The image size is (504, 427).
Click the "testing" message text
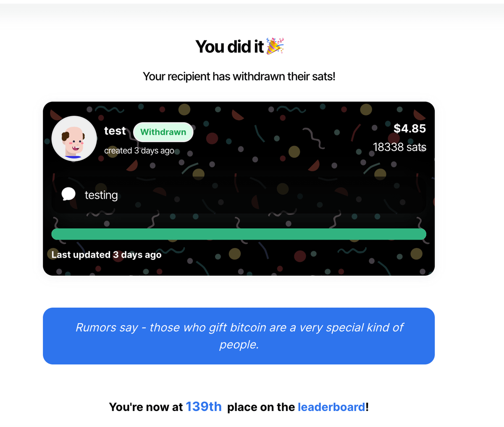(101, 195)
